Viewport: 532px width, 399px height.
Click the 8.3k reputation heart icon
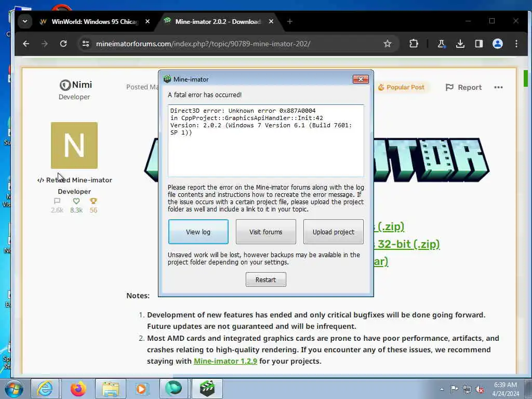pos(76,201)
